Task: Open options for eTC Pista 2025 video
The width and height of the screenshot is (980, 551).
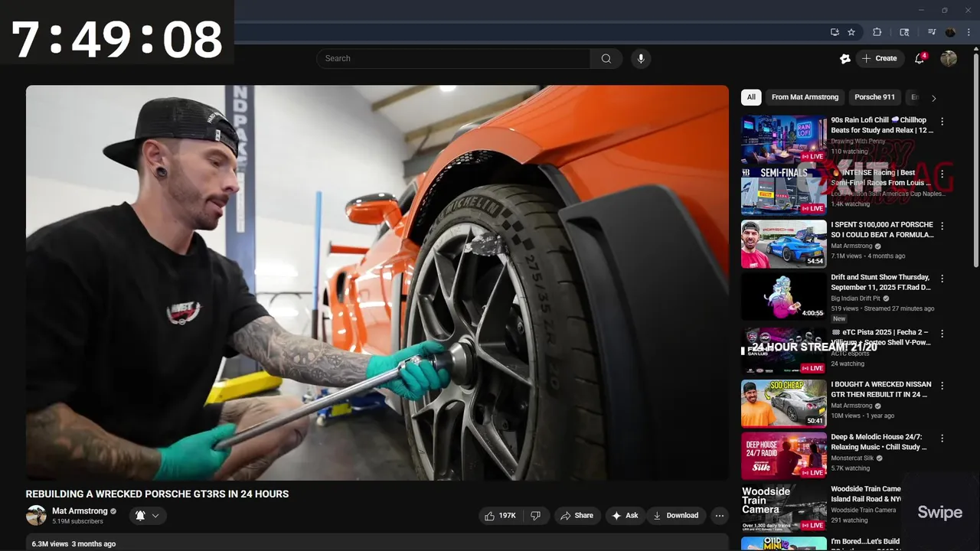Action: [x=942, y=334]
